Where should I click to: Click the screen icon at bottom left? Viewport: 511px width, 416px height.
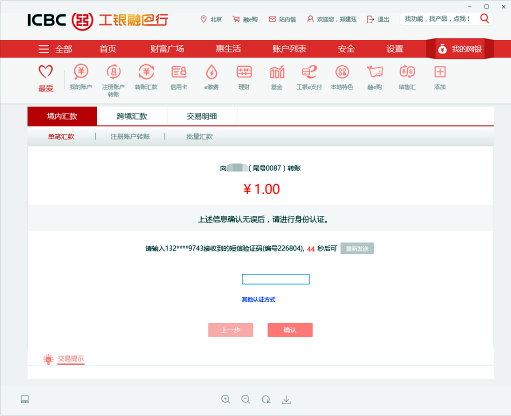pyautogui.click(x=25, y=399)
